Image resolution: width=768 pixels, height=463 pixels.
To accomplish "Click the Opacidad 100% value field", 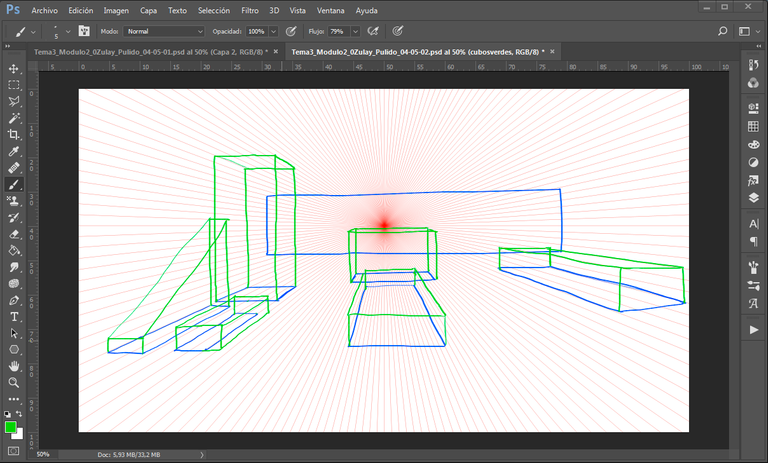I will tap(257, 31).
